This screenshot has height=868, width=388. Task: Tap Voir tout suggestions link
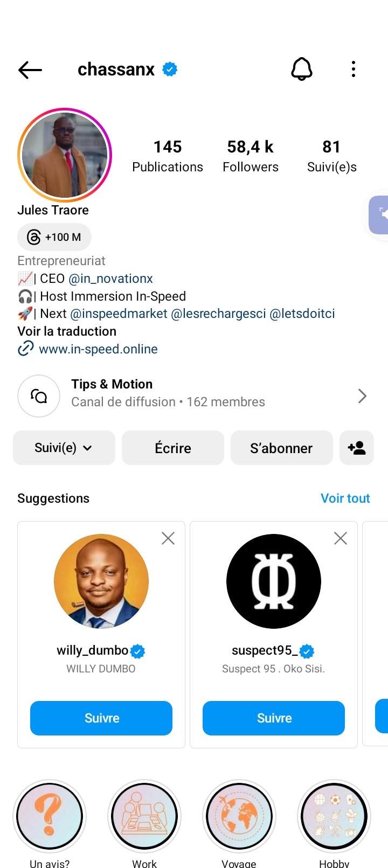tap(345, 498)
